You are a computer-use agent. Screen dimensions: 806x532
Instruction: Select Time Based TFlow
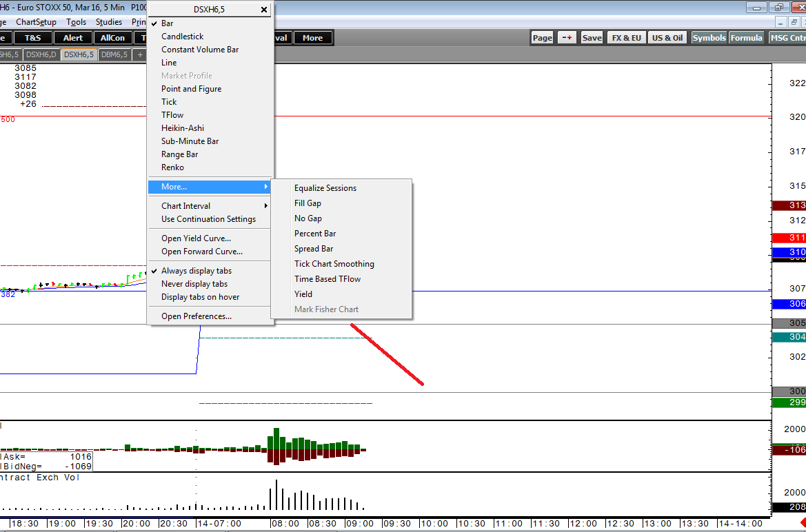[328, 279]
